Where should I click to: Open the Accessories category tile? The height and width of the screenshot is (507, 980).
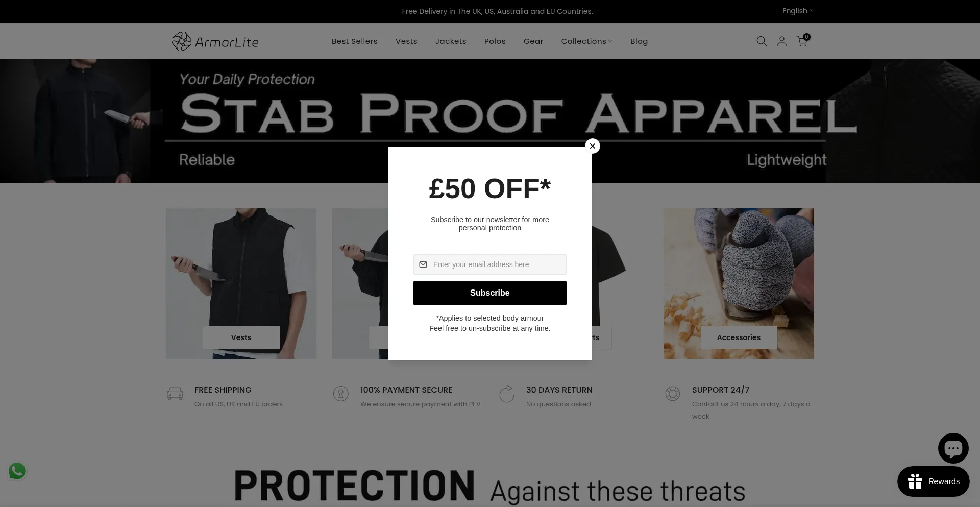pyautogui.click(x=739, y=283)
